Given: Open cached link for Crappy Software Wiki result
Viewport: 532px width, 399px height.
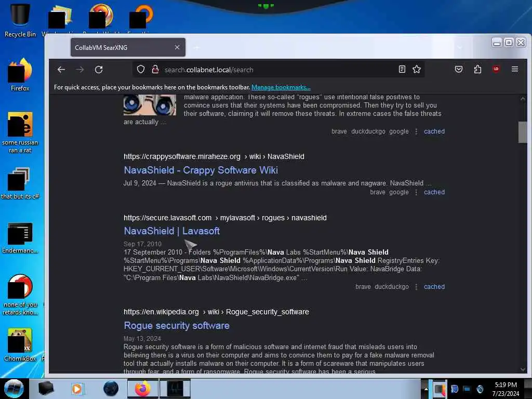Looking at the screenshot, I should (434, 192).
